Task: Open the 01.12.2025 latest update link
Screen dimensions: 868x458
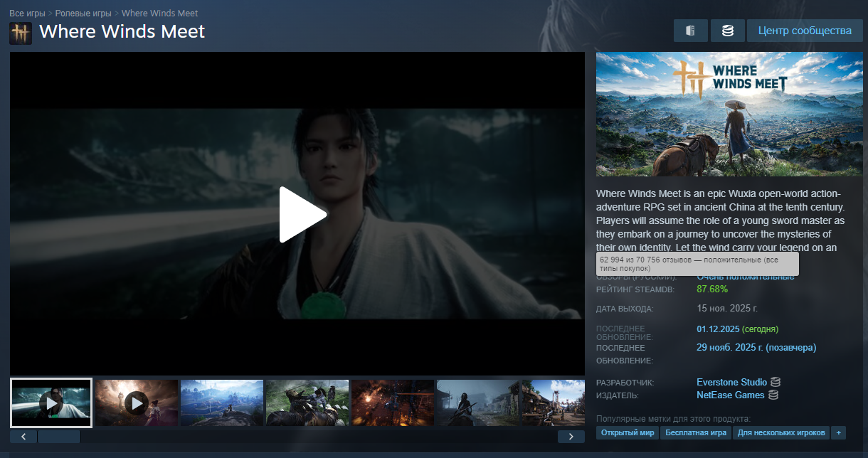Action: 717,329
